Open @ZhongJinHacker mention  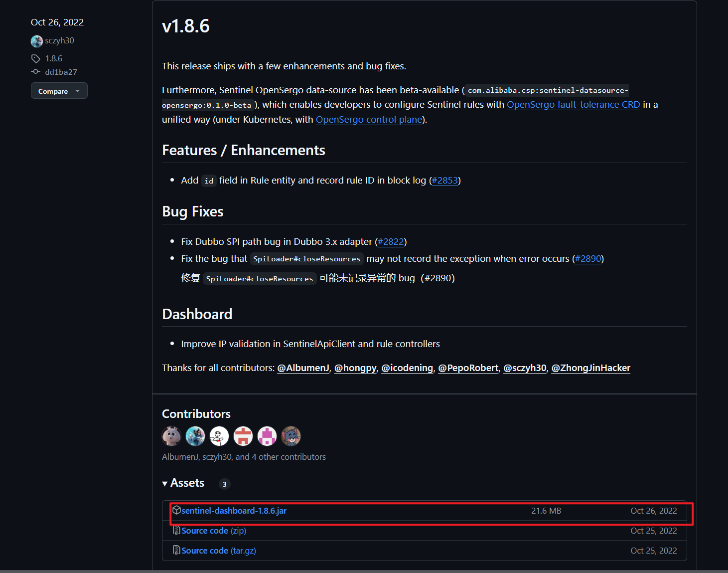tap(590, 368)
